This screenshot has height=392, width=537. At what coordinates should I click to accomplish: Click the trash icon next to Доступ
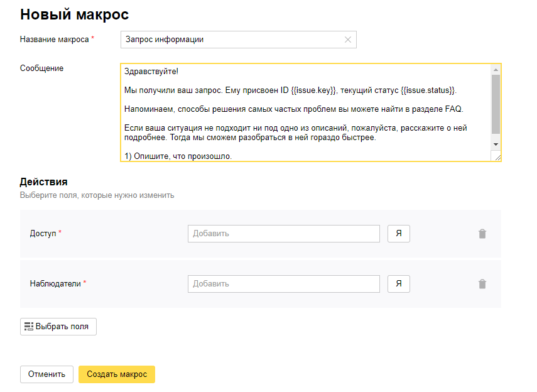click(482, 233)
